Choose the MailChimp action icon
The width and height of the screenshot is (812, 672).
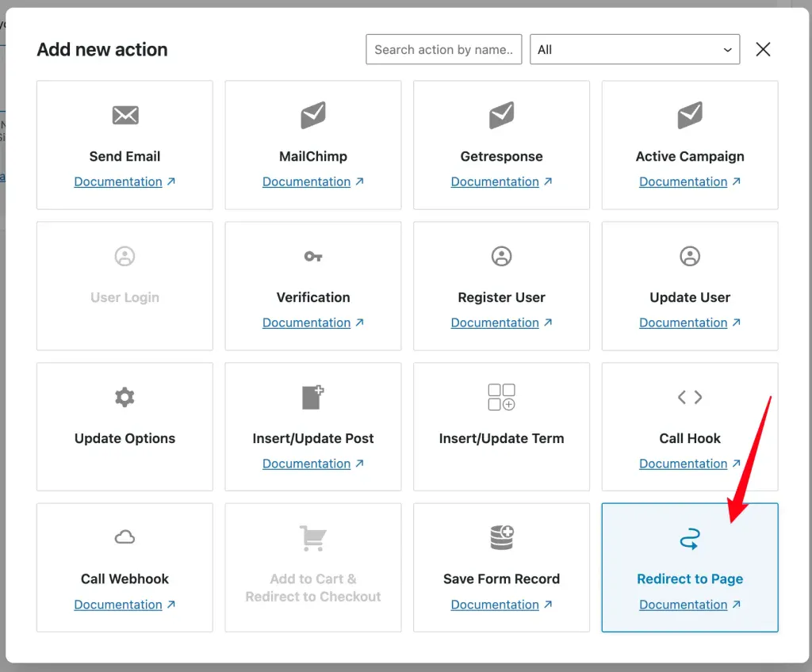coord(313,115)
